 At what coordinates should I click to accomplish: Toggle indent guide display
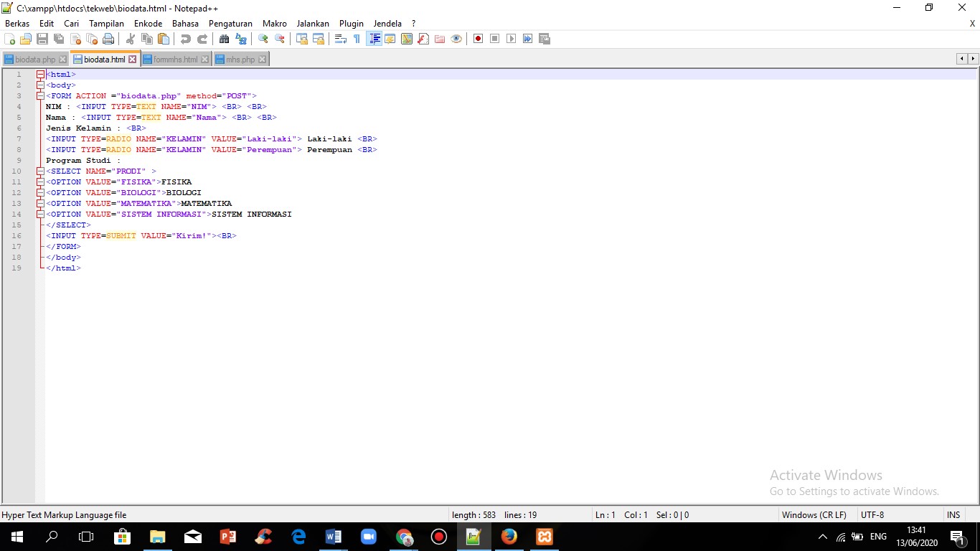tap(374, 39)
